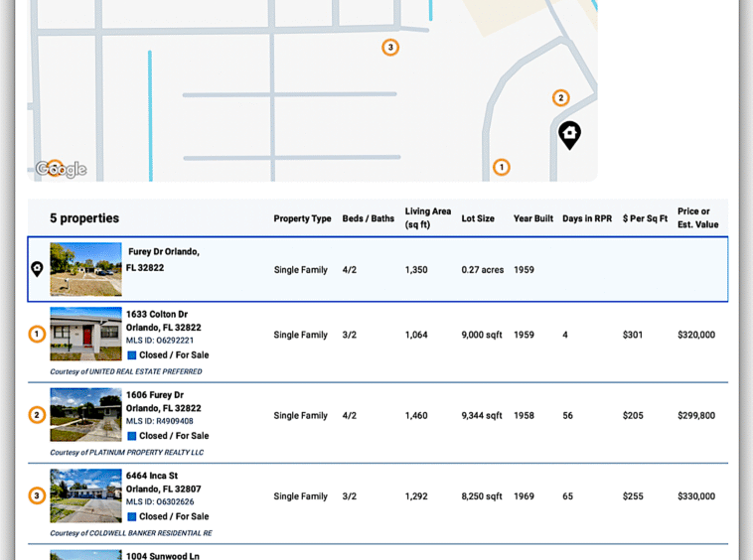The height and width of the screenshot is (560, 753).
Task: Click the subject property pin icon in list
Action: coord(37,269)
